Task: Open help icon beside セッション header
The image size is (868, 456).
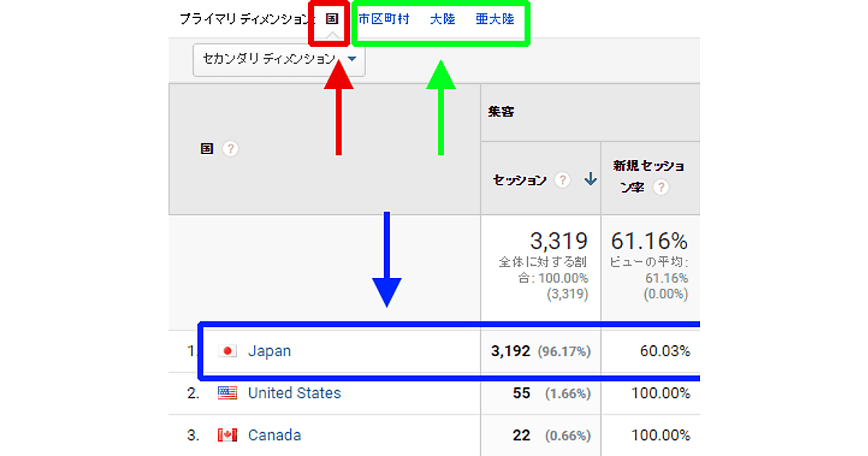Action: [562, 180]
